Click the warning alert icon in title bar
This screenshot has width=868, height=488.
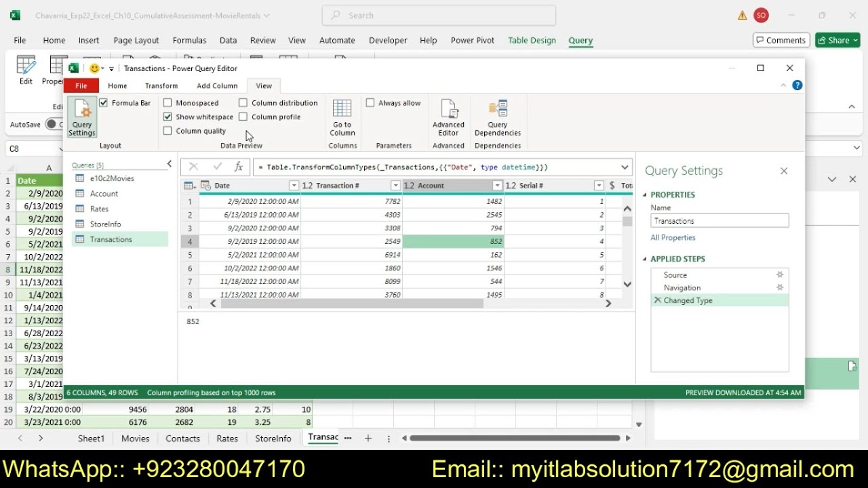(742, 15)
